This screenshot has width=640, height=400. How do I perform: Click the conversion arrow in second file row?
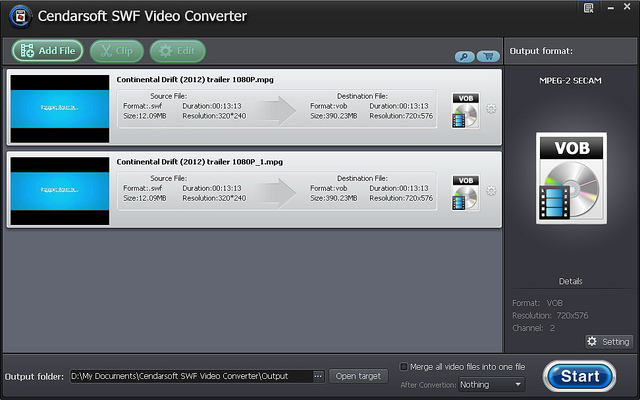[x=277, y=192]
